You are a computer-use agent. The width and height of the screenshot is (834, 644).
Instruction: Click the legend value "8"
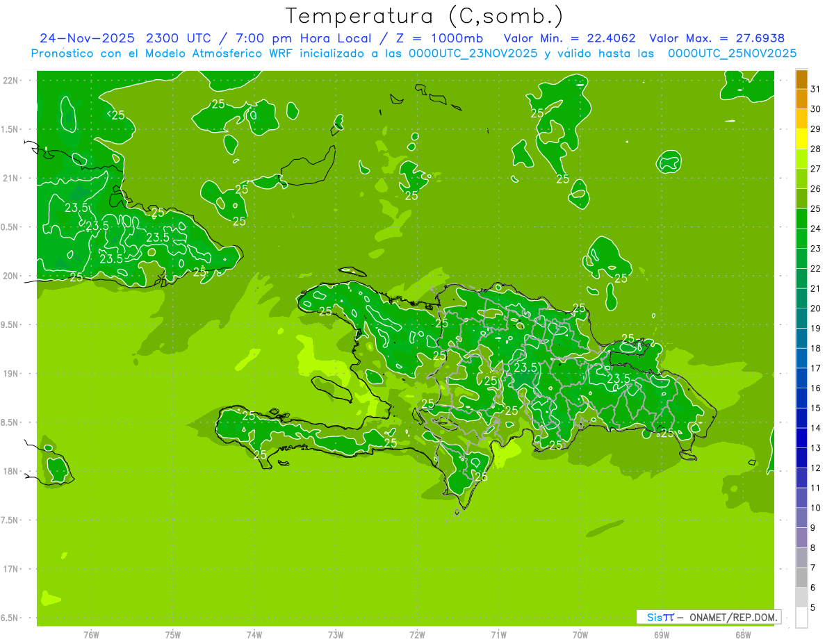click(813, 547)
